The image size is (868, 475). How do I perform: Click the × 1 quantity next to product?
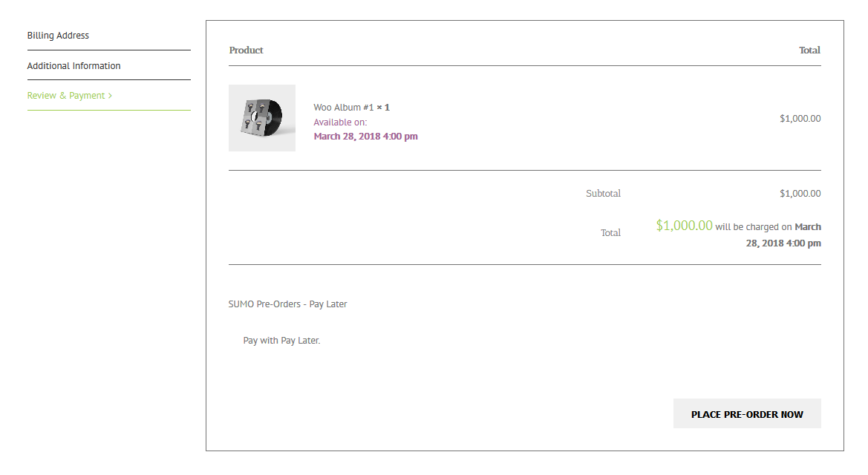383,108
